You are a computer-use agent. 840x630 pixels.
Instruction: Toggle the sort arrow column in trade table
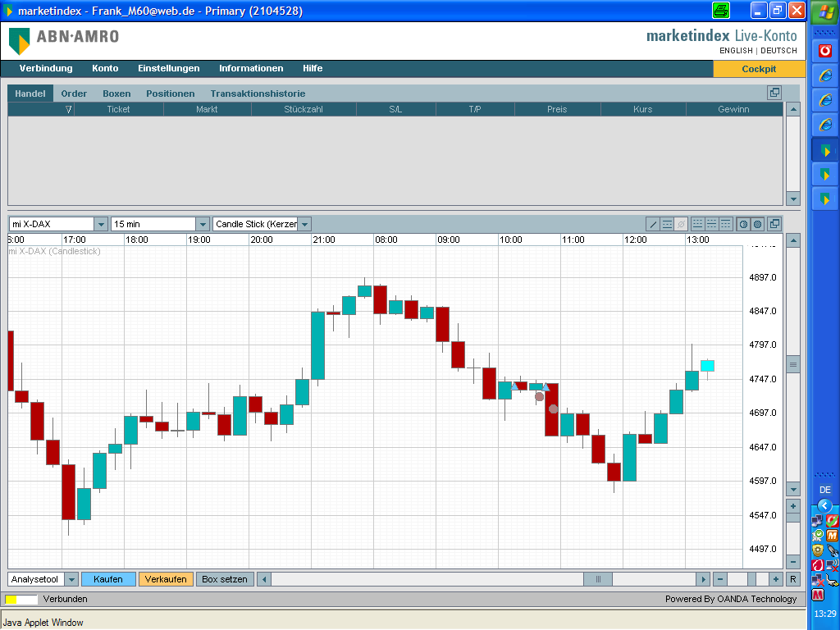pyautogui.click(x=69, y=109)
